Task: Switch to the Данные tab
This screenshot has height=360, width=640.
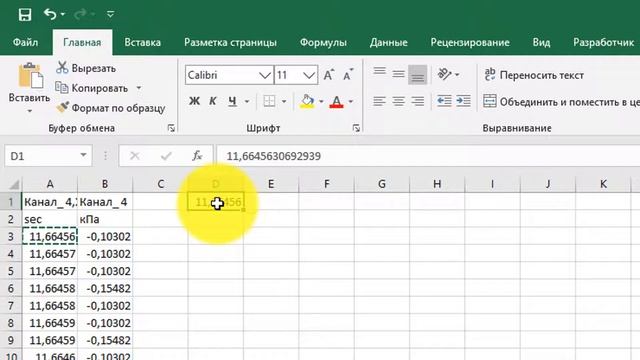Action: coord(389,42)
